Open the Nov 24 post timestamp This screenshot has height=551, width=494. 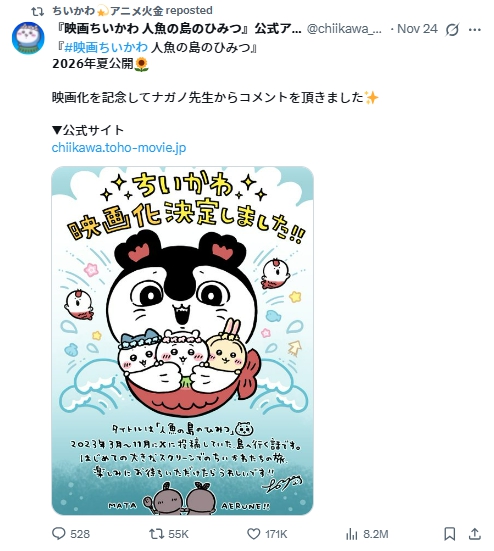417,29
